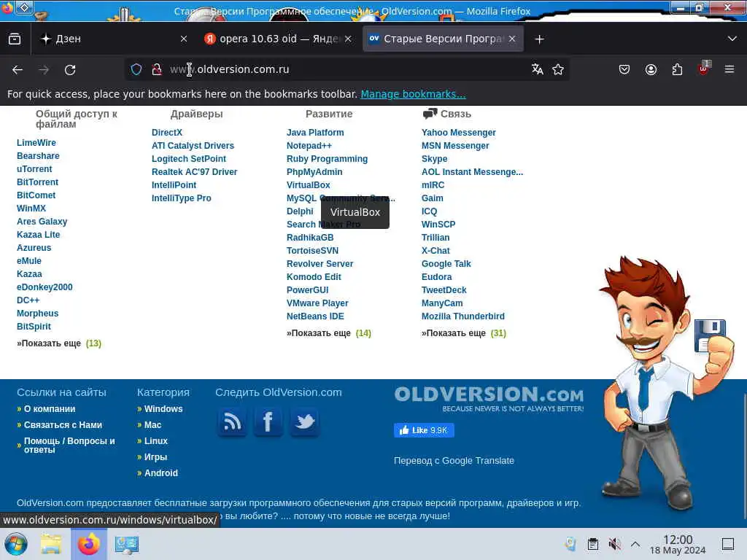Open the Start menu orb
Image resolution: width=747 pixels, height=560 pixels.
coord(16,544)
